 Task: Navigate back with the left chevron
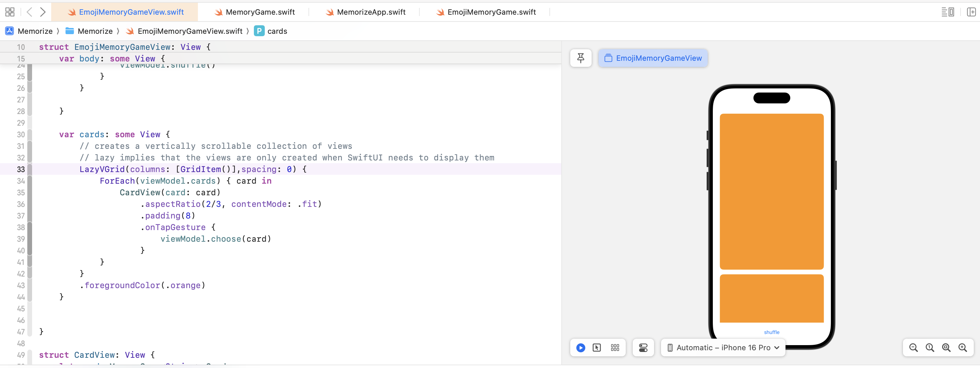(29, 12)
